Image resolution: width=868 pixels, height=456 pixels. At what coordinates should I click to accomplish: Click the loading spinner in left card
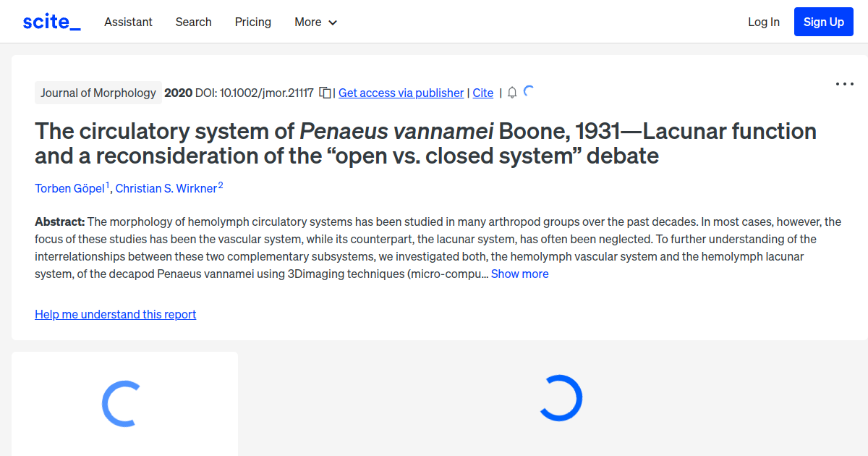click(121, 403)
